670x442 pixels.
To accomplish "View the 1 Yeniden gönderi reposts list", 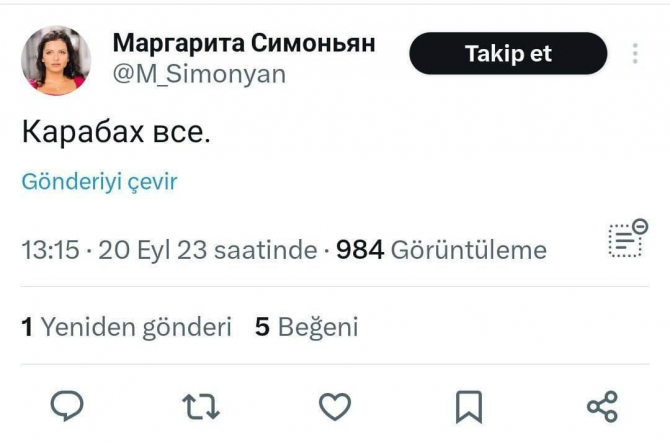I will 126,327.
